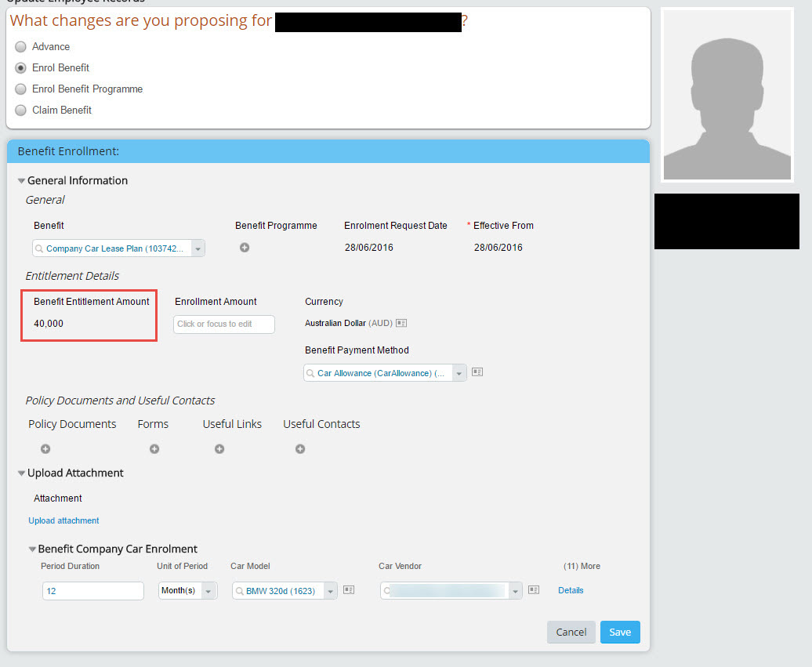Add Useful Contacts using plus icon

click(300, 449)
